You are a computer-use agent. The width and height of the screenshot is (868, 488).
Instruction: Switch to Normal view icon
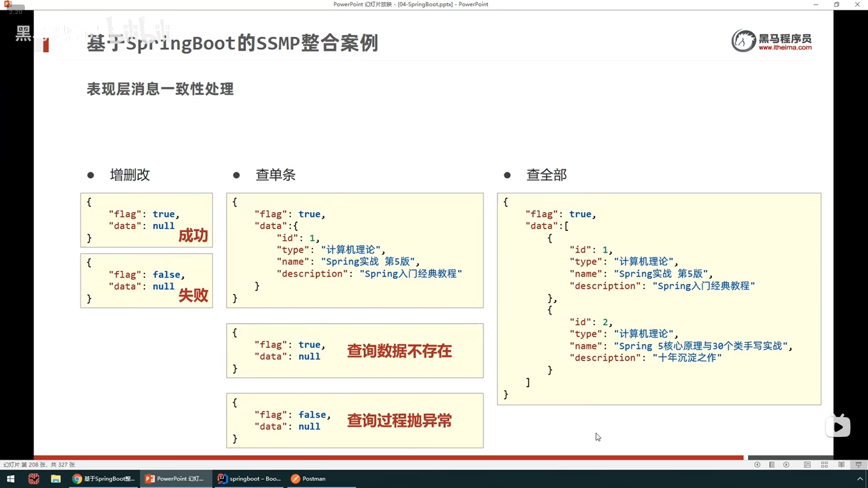[x=807, y=465]
